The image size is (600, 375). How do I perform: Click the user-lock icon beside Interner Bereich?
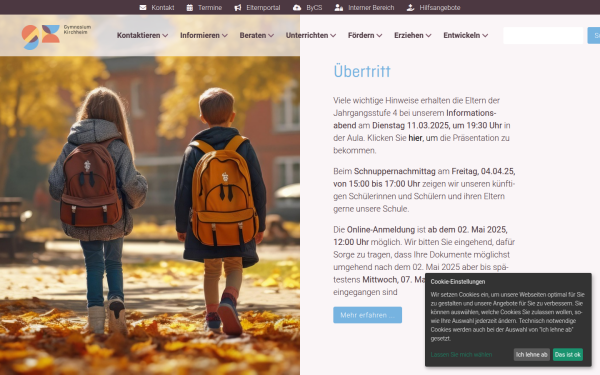[339, 7]
